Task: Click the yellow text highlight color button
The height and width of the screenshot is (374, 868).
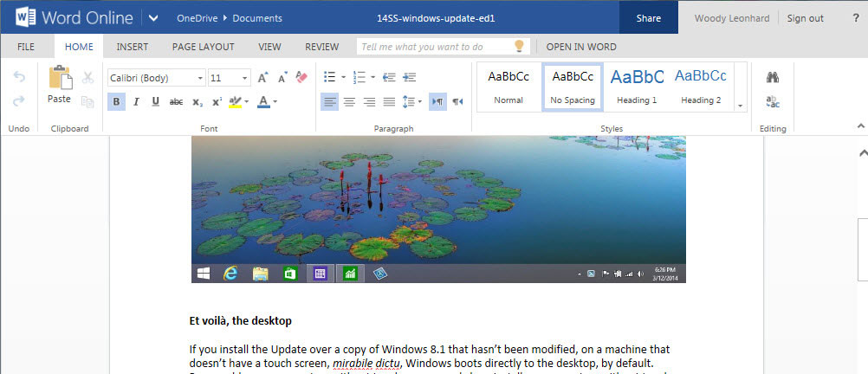Action: point(235,101)
